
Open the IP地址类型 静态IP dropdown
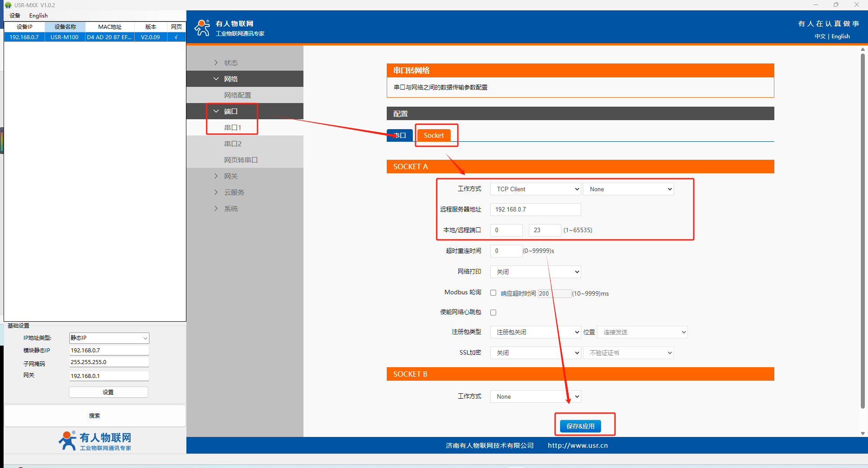coord(109,338)
